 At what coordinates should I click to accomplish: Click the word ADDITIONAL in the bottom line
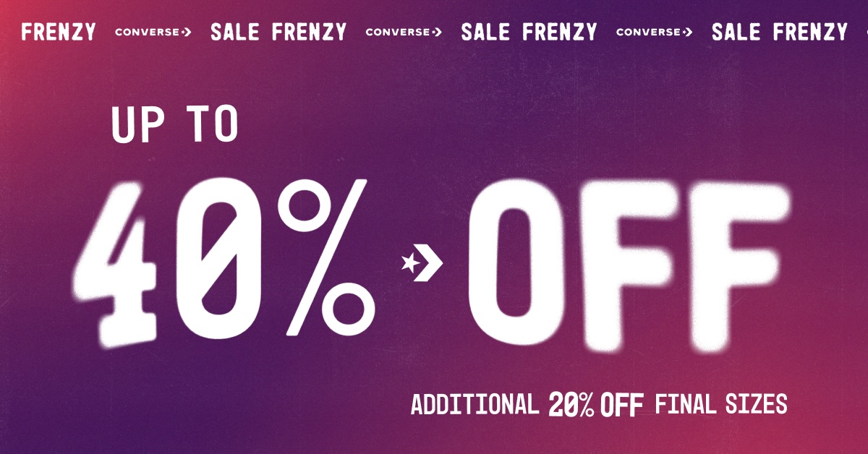(x=475, y=404)
